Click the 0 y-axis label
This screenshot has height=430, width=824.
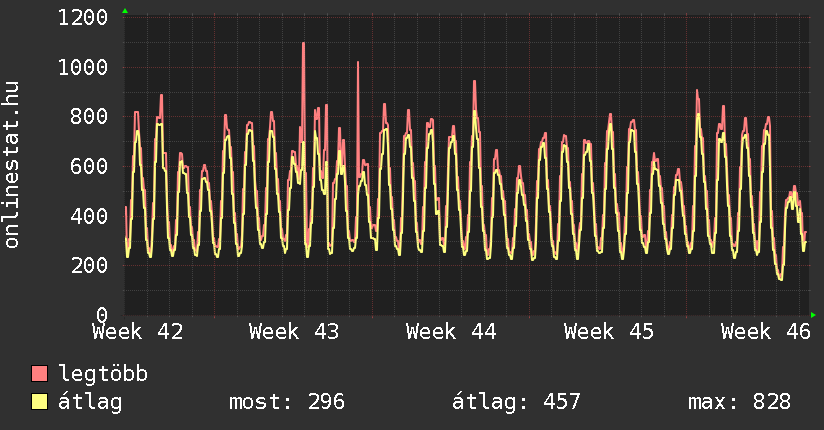click(x=102, y=314)
